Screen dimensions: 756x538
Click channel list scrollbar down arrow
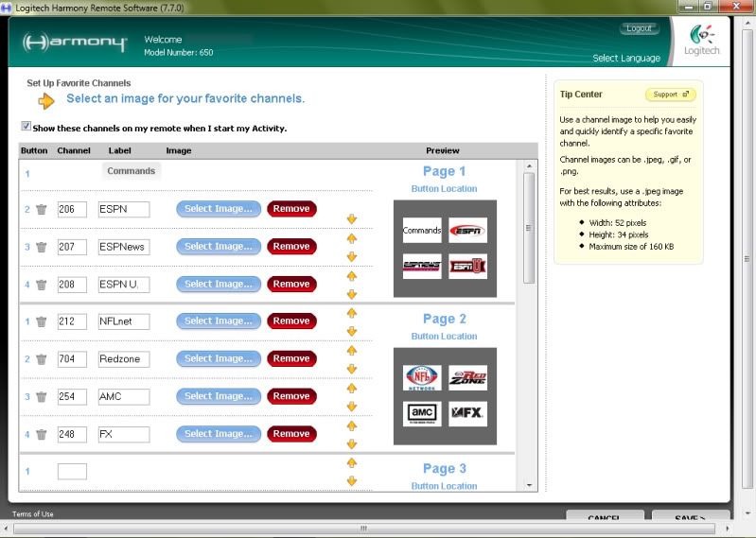[x=530, y=485]
